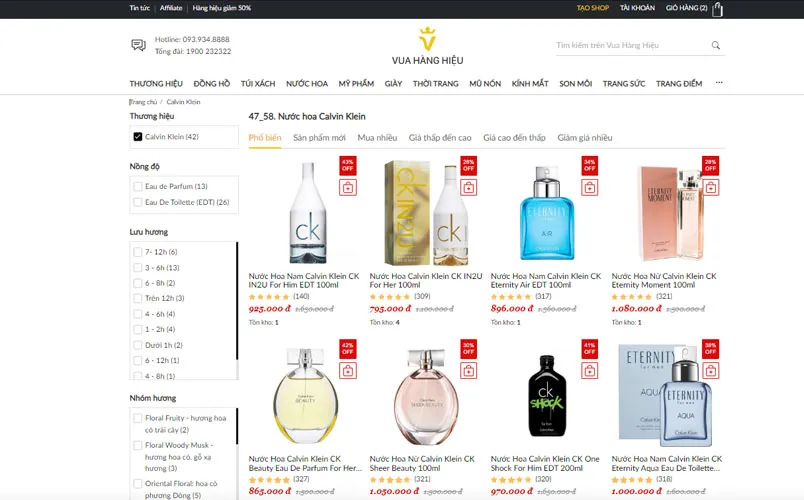This screenshot has width=804, height=500.
Task: Enable the 7-12h longevity filter
Action: tap(137, 252)
